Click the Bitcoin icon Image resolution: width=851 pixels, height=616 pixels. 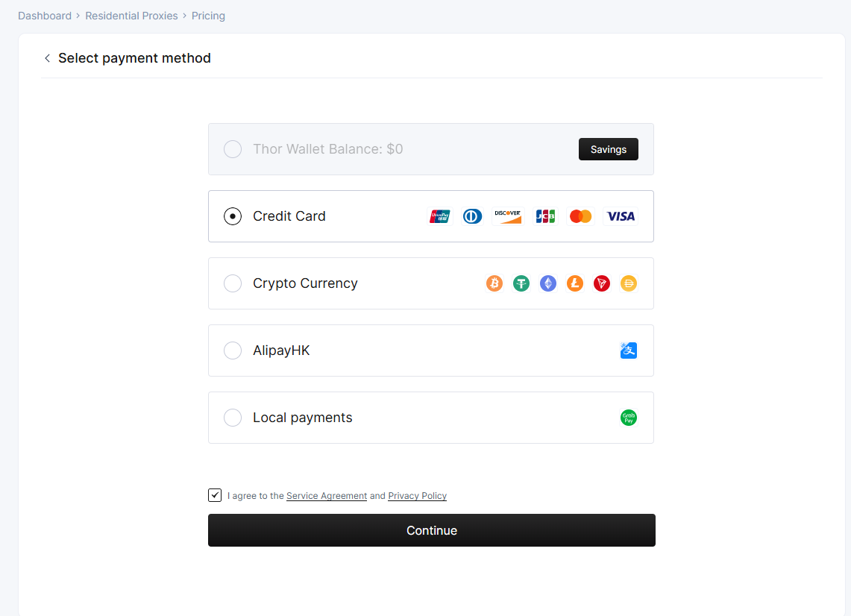[494, 283]
